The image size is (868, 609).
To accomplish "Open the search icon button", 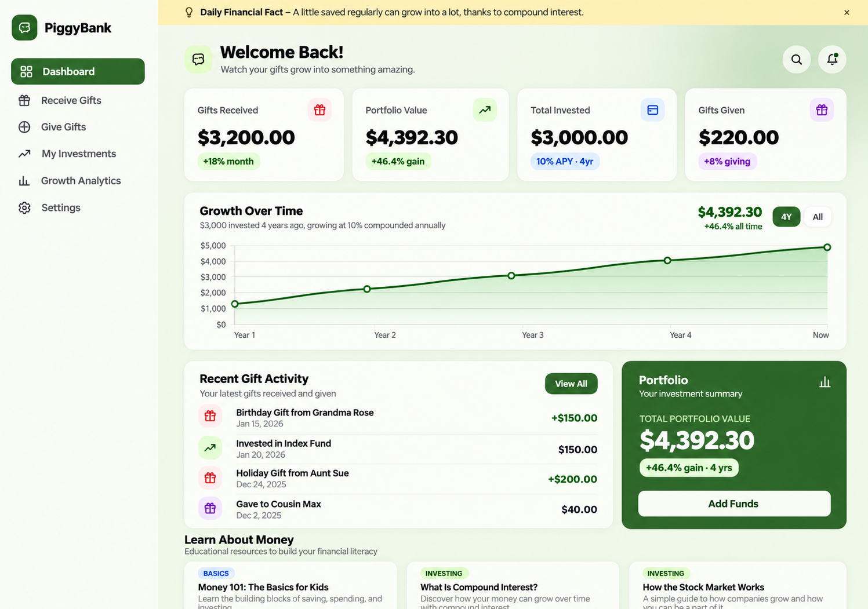I will (x=797, y=59).
